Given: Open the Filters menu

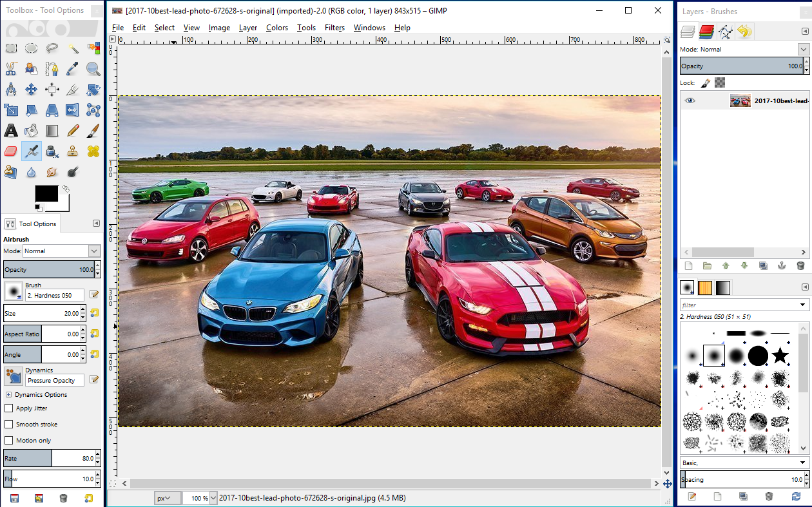Looking at the screenshot, I should tap(334, 28).
